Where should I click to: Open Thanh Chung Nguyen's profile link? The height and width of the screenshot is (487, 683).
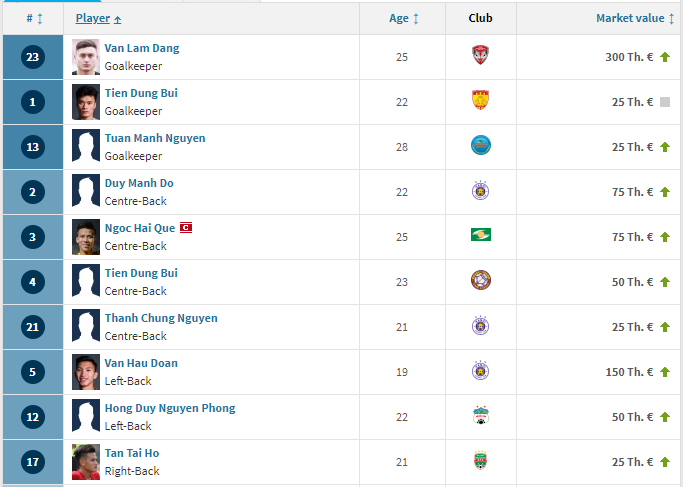coord(161,318)
